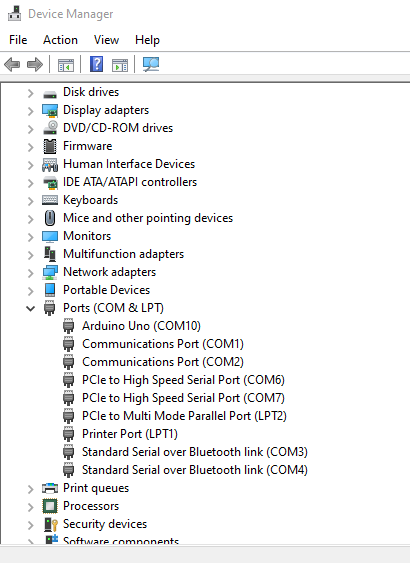Image resolution: width=410 pixels, height=563 pixels.
Task: Select the Multifunction adapters label
Action: pyautogui.click(x=124, y=254)
